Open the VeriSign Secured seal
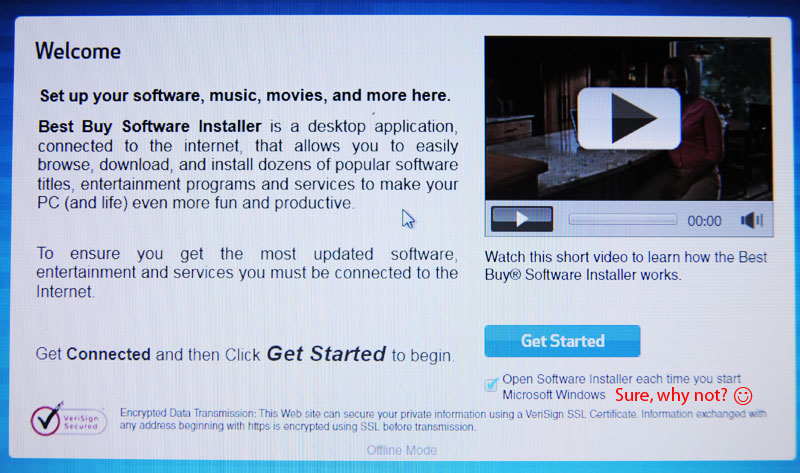 (x=68, y=419)
